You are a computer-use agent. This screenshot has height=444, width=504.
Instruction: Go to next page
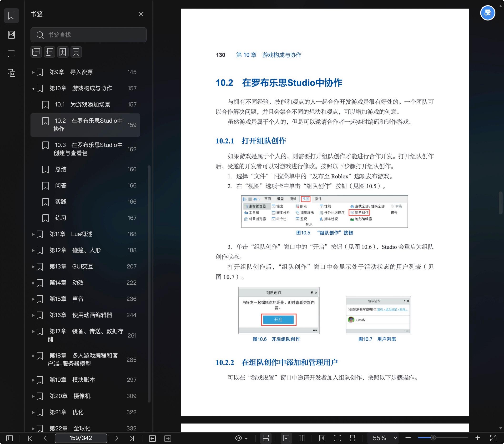[117, 438]
